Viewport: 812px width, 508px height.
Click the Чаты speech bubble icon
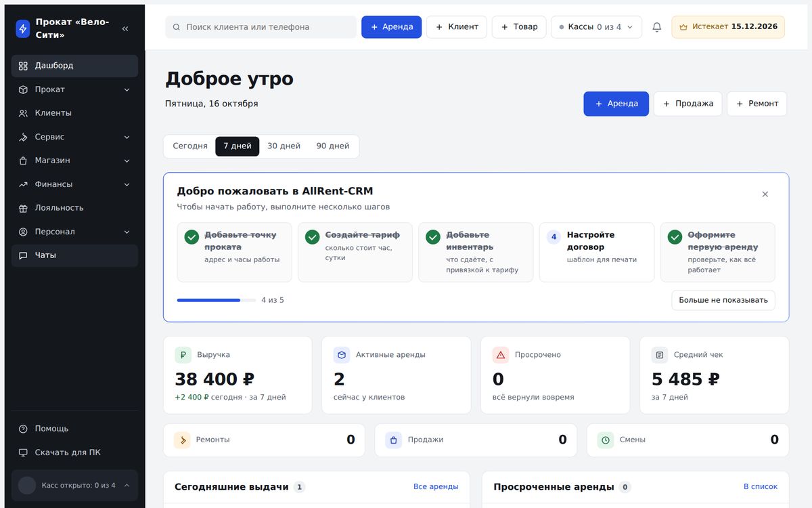(x=23, y=255)
